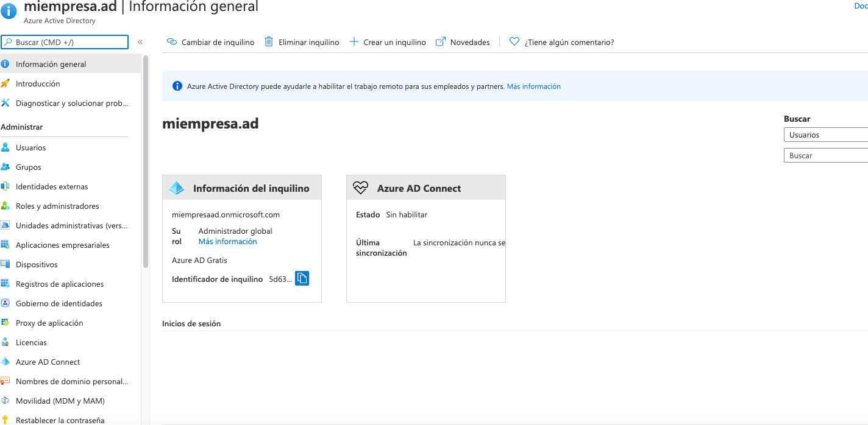Open the Usuarios search type dropdown
This screenshot has width=868, height=425.
(826, 135)
